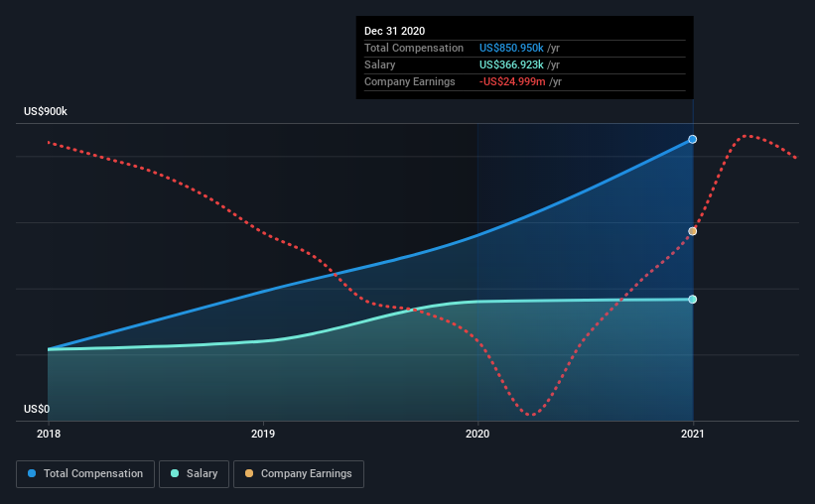Screen dimensions: 815x504
Task: Click the 2021 x-axis label
Action: (692, 434)
